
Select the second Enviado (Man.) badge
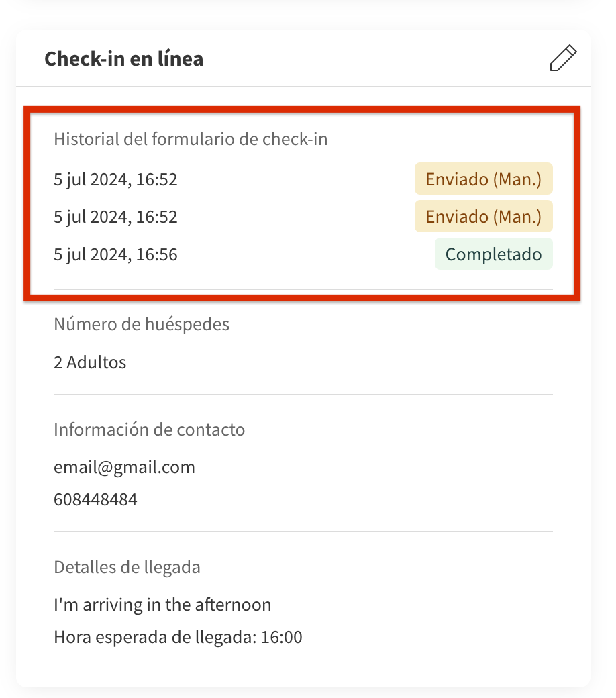pos(483,217)
